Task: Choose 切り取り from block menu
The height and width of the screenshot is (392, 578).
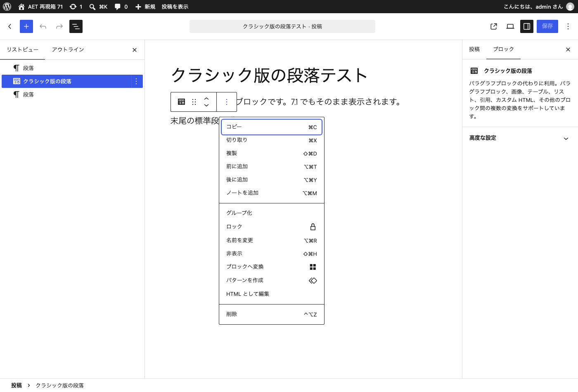Action: coord(272,140)
